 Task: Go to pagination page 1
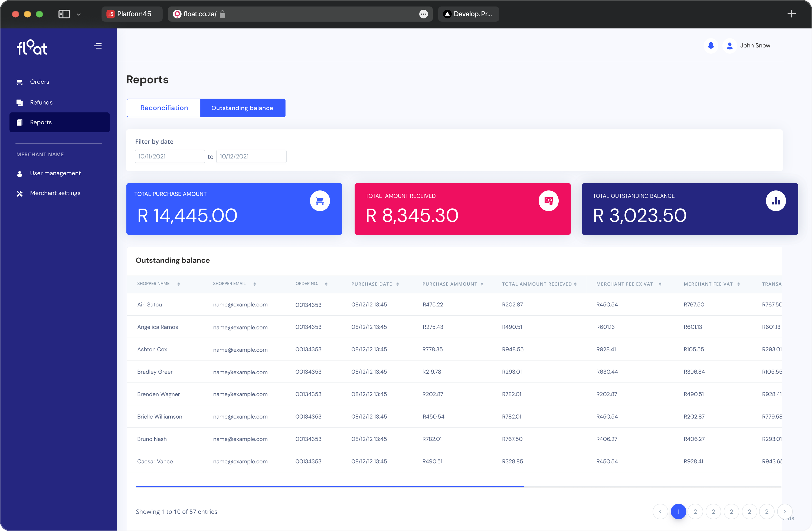pos(678,511)
